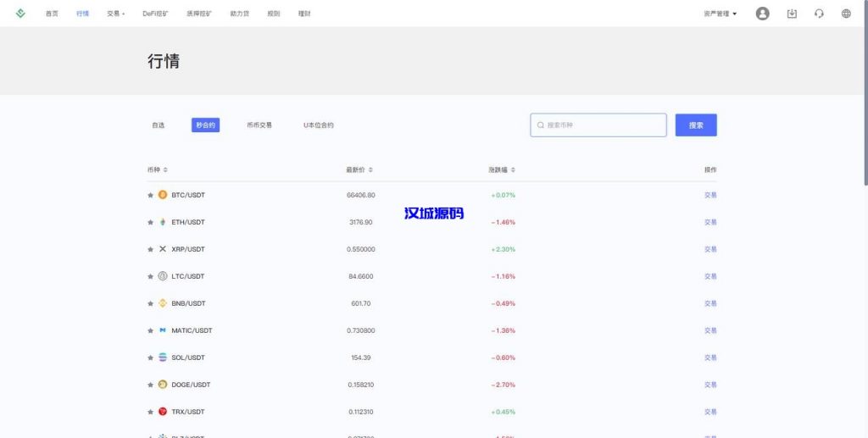Toggle favorite star on LTC/USDT
The height and width of the screenshot is (438, 868).
150,276
